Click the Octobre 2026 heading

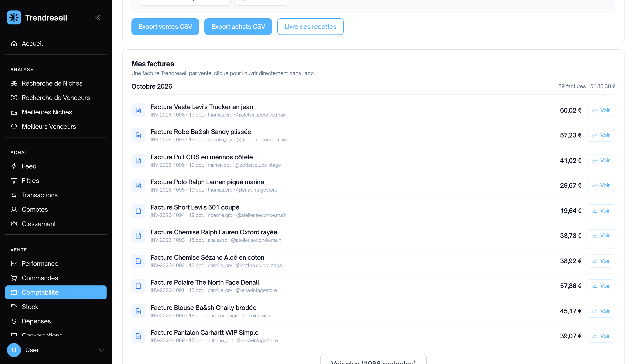tap(152, 86)
